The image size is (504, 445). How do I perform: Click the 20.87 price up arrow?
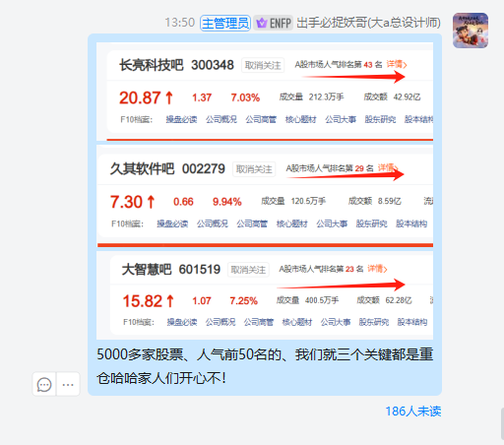coord(169,97)
